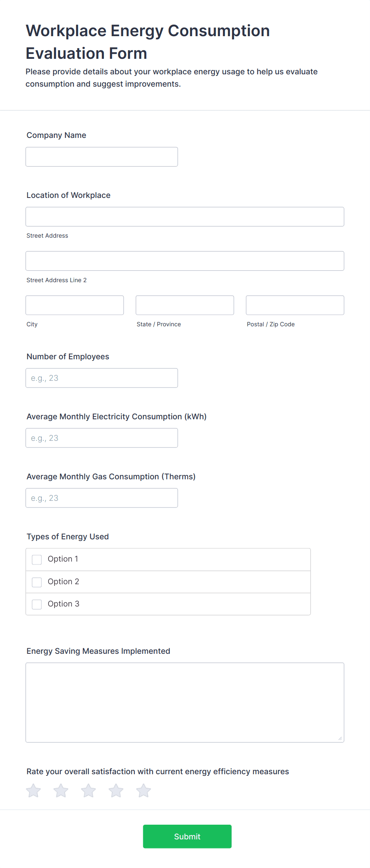
Task: Pick the fourth star rating
Action: click(x=116, y=790)
